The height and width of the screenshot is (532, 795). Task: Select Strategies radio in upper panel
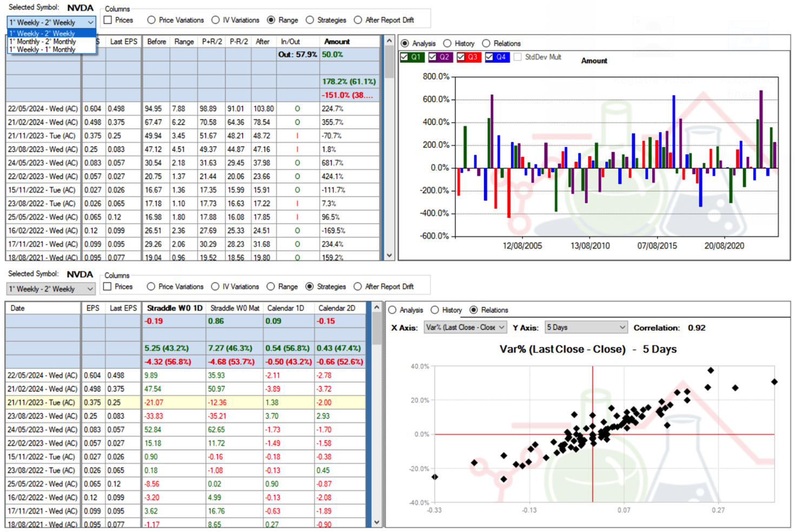click(x=310, y=20)
